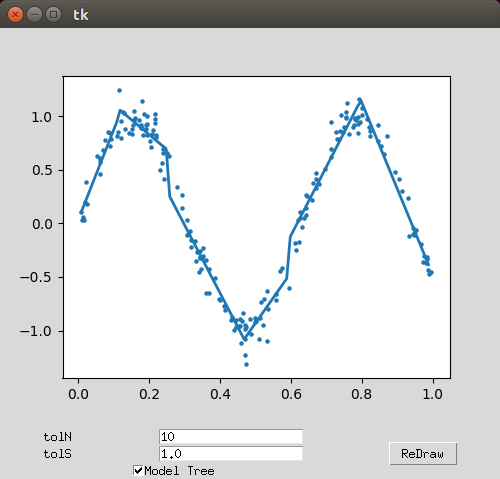Focus the tolN input field
Image resolution: width=500 pixels, height=479 pixels.
click(231, 436)
